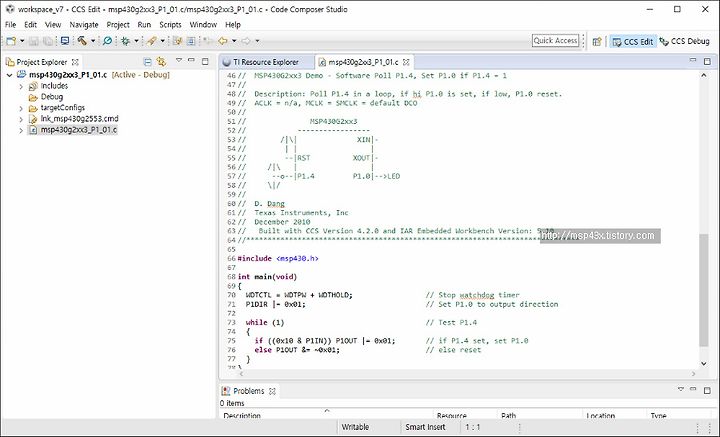Open the Scripts menu
Viewport: 720px width, 437px height.
(x=170, y=25)
